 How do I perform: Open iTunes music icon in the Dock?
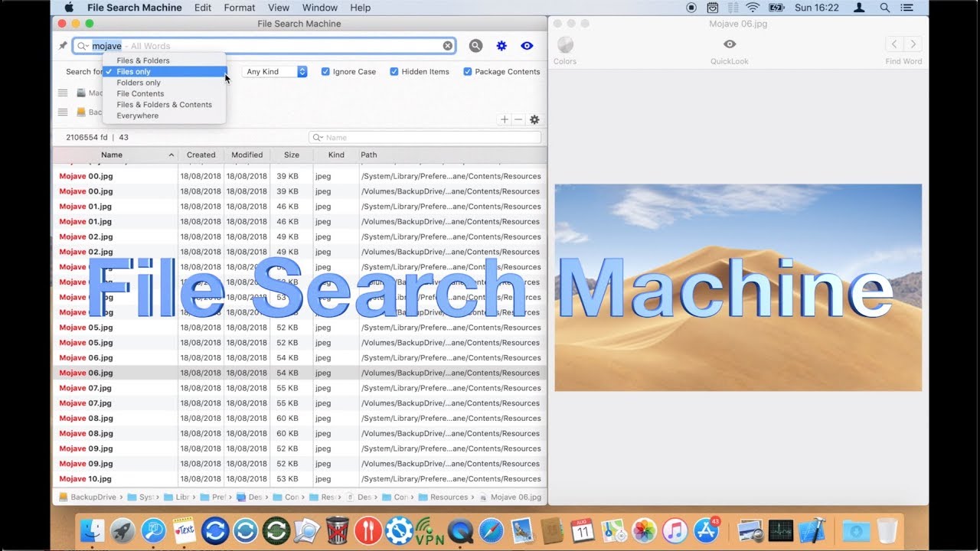[675, 530]
